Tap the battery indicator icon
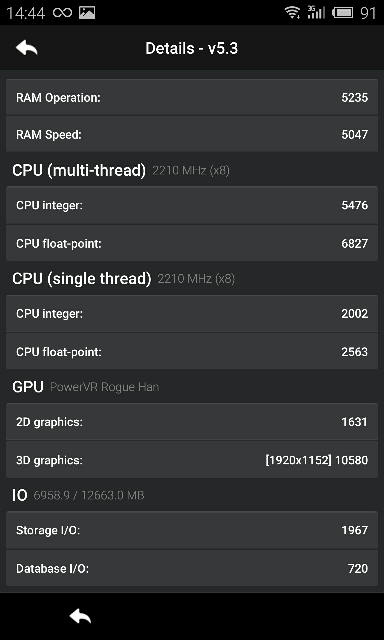Screen dimensions: 384x640 tap(343, 13)
